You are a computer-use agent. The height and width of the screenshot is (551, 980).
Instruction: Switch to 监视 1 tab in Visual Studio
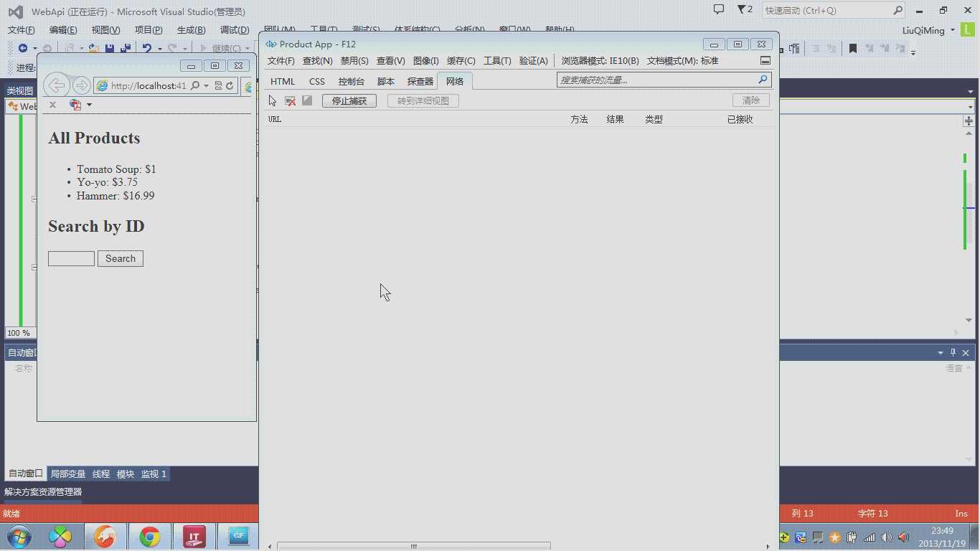pos(154,474)
